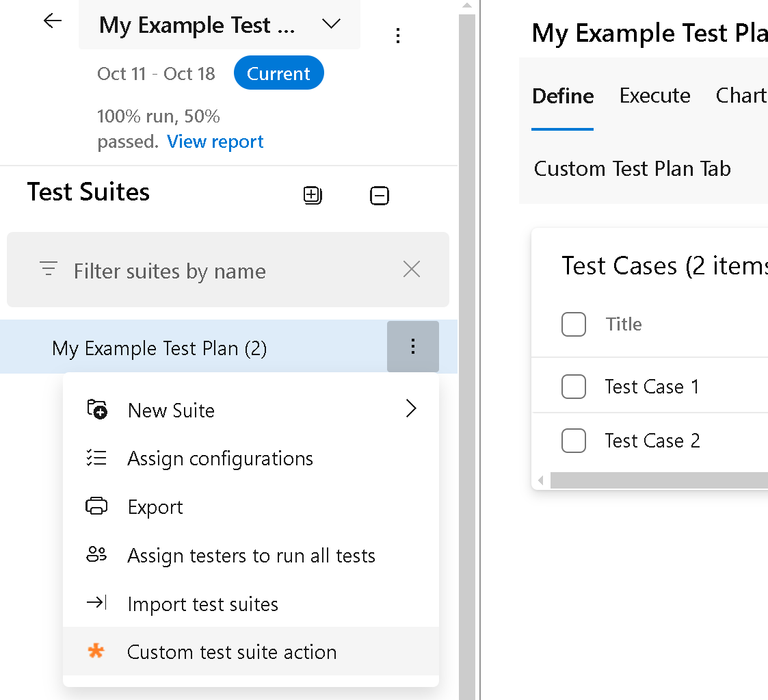Open the top test plan ellipsis menu

(x=398, y=36)
